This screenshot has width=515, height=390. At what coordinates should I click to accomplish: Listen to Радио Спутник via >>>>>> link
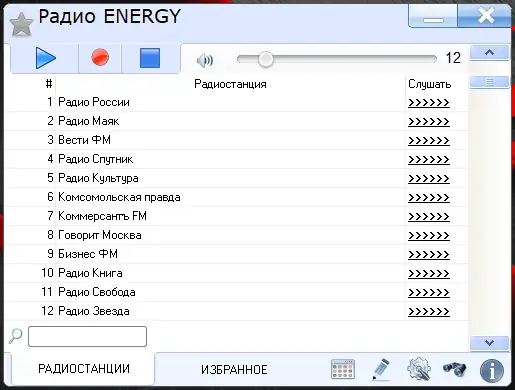[x=429, y=160]
